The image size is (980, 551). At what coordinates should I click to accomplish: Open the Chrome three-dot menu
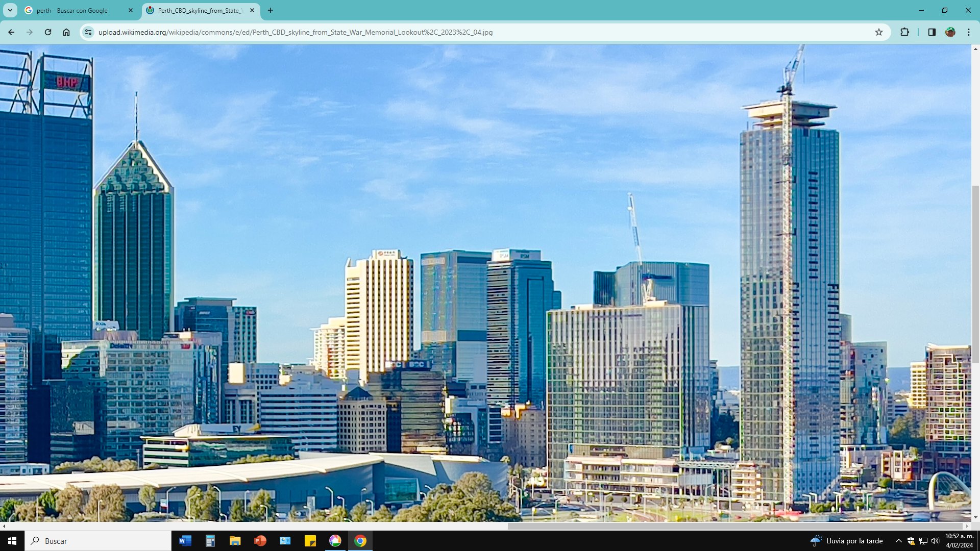tap(968, 32)
